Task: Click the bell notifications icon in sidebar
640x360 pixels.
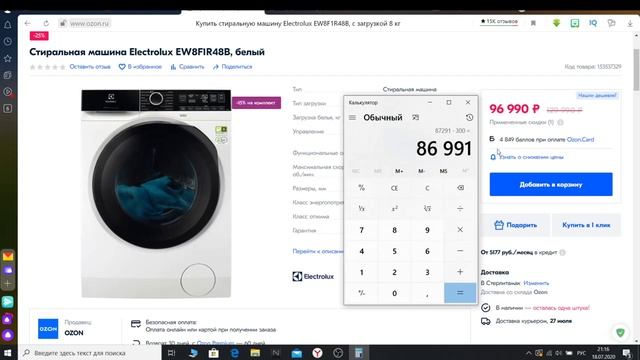Action: point(7,25)
